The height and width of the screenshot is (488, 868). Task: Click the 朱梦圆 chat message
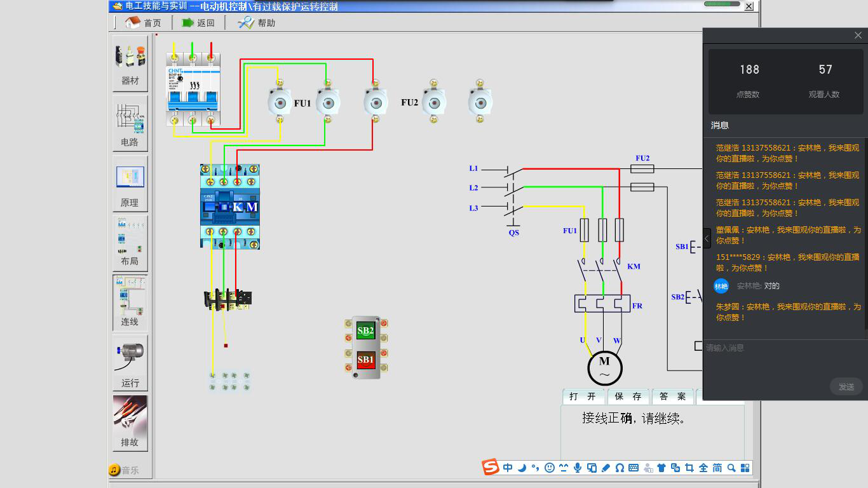[789, 312]
